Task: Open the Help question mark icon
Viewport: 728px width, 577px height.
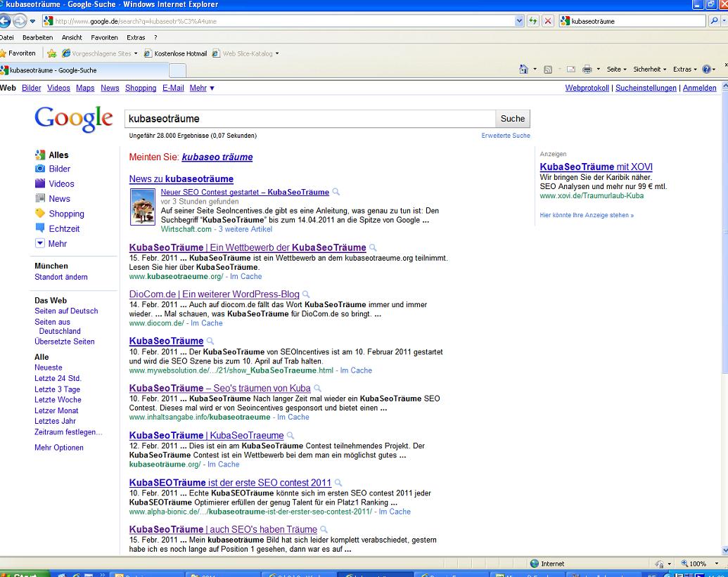Action: click(x=706, y=69)
